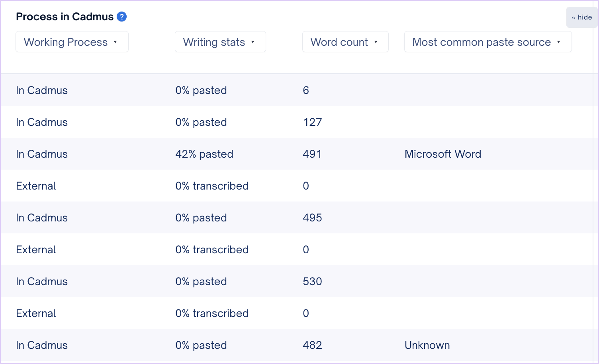The width and height of the screenshot is (599, 364).
Task: Open the Most common paste source dropdown
Action: pos(488,42)
